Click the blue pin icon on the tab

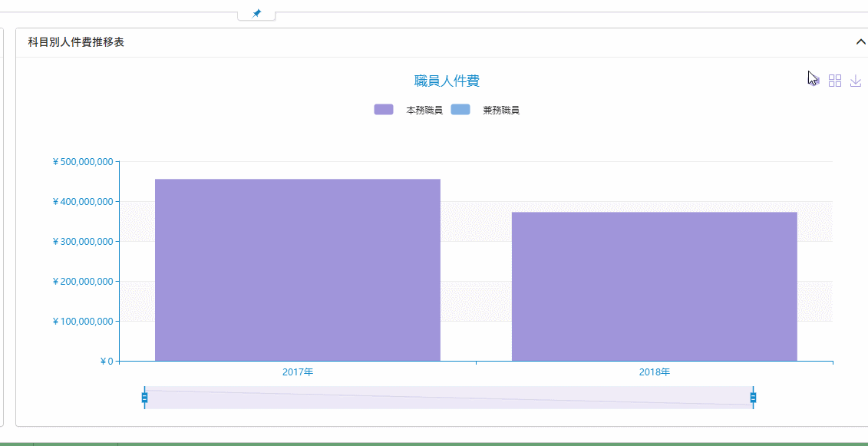[256, 12]
